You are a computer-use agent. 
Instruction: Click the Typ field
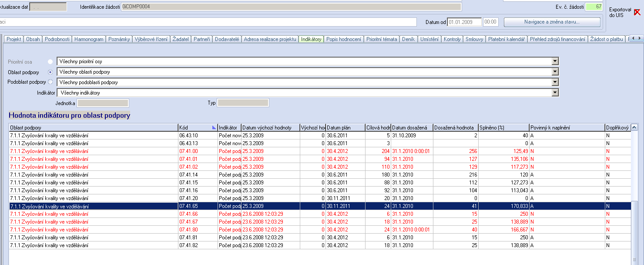pyautogui.click(x=243, y=103)
